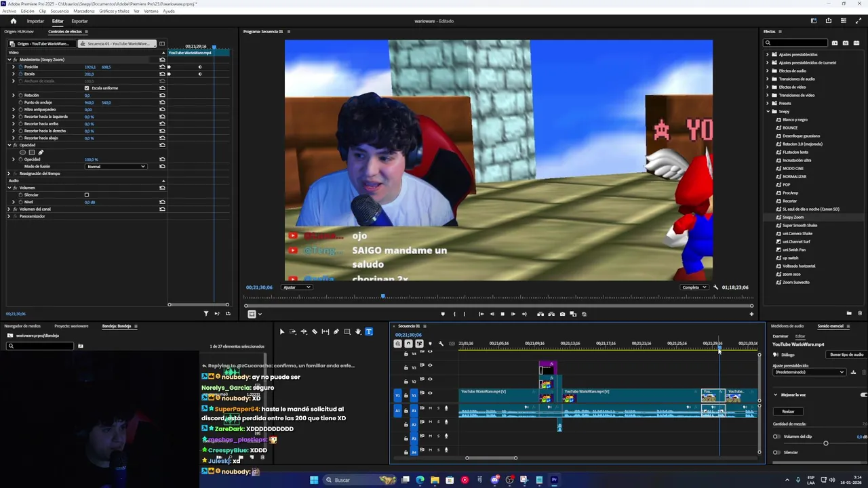The height and width of the screenshot is (488, 868).
Task: Toggle visibility eye of track V1
Action: [429, 393]
